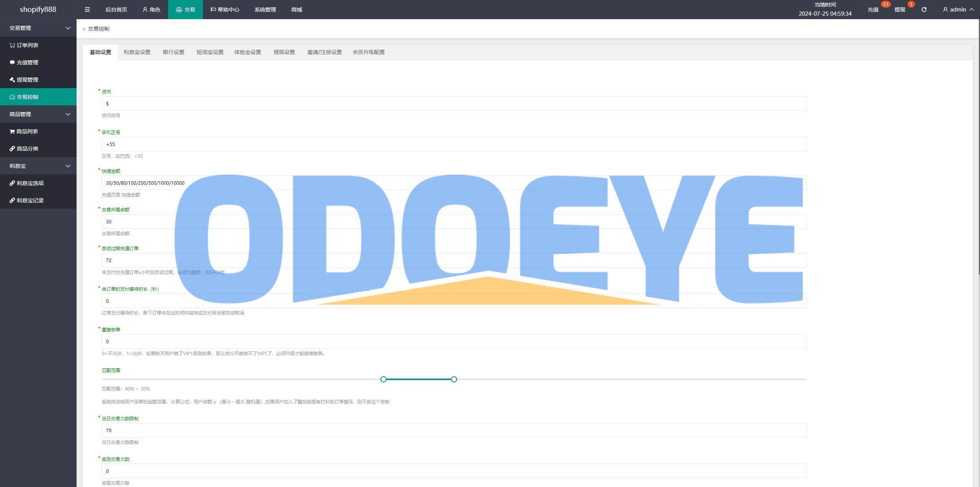Focus the 交易所需余额 input field

[454, 221]
